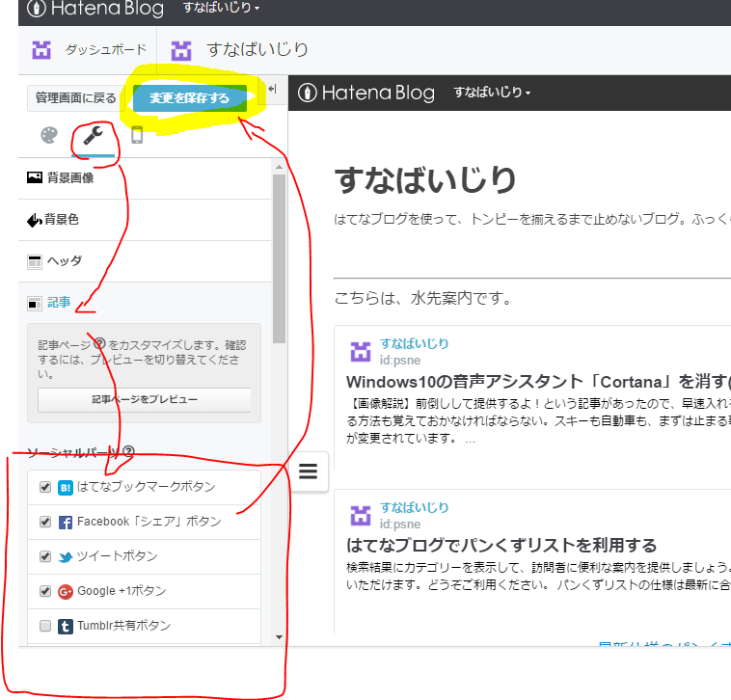The image size is (731, 700).
Task: Switch to the smartphone design tab icon
Action: pyautogui.click(x=137, y=135)
